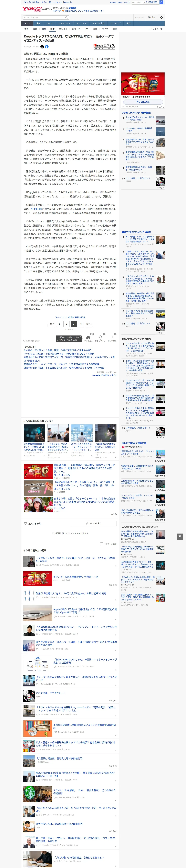The width and height of the screenshot is (186, 868).
Task: Click the 記事に関する報告 report icon link
Action: tap(31, 341)
